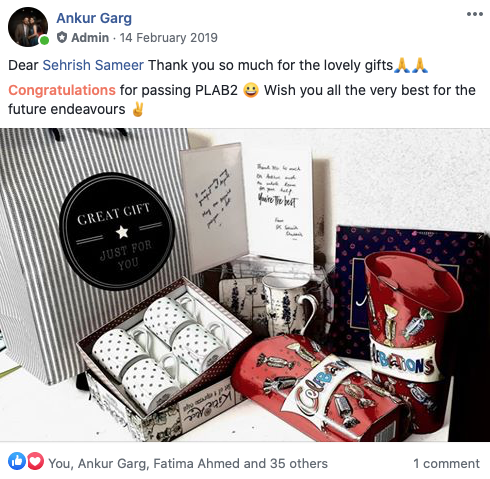Open the gifts photo attachment
This screenshot has width=490, height=479.
[x=245, y=285]
